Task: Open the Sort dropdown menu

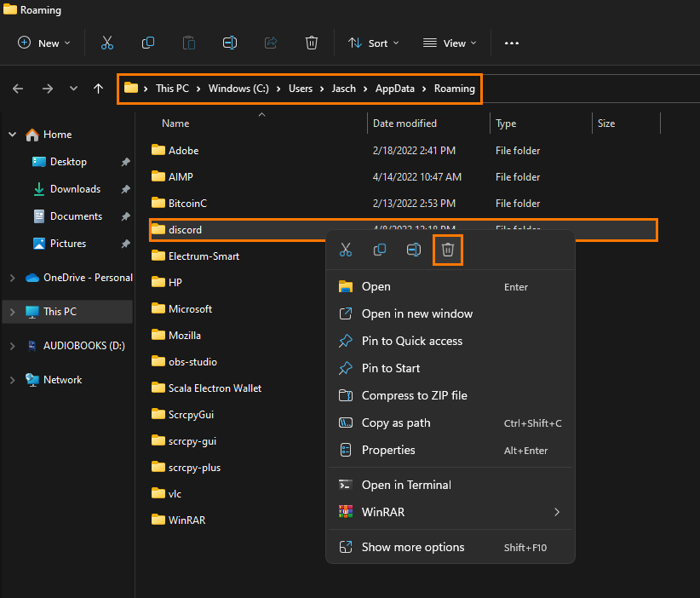Action: tap(373, 43)
